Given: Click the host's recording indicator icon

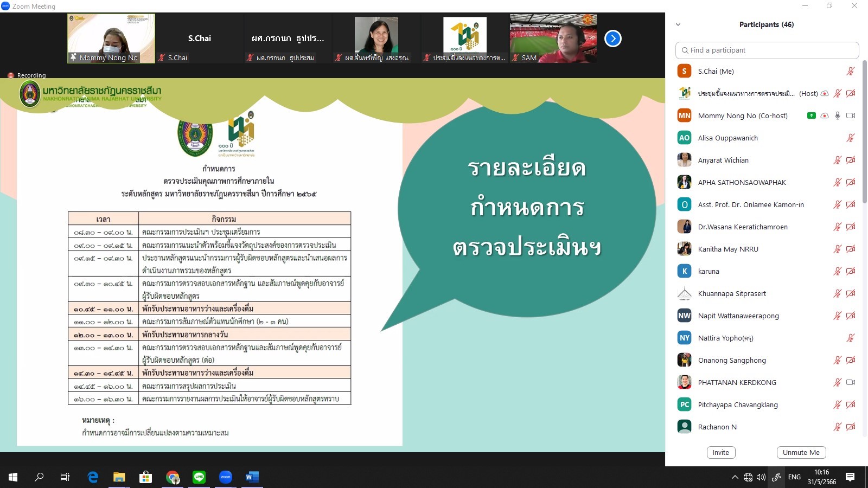Looking at the screenshot, I should click(825, 93).
